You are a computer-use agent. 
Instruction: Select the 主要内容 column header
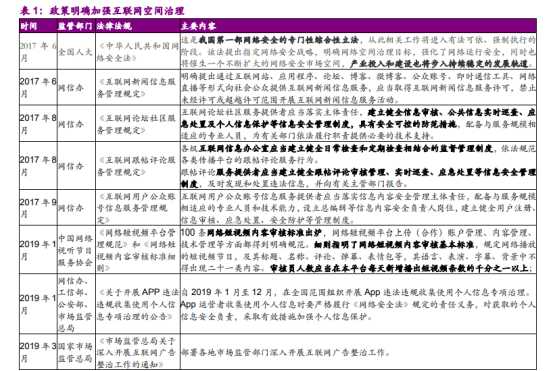(x=198, y=26)
